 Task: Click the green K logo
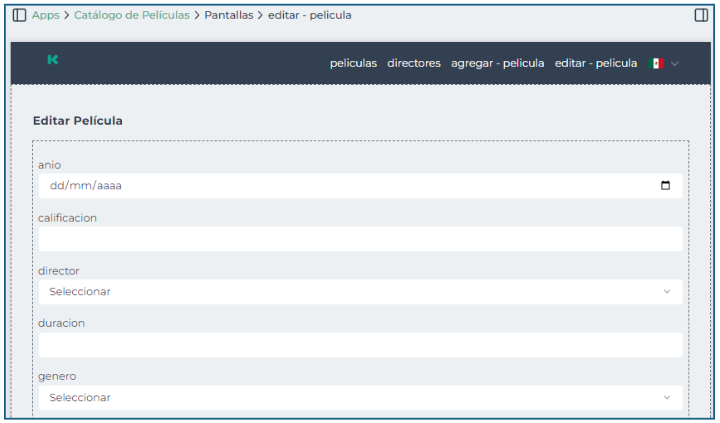(53, 60)
